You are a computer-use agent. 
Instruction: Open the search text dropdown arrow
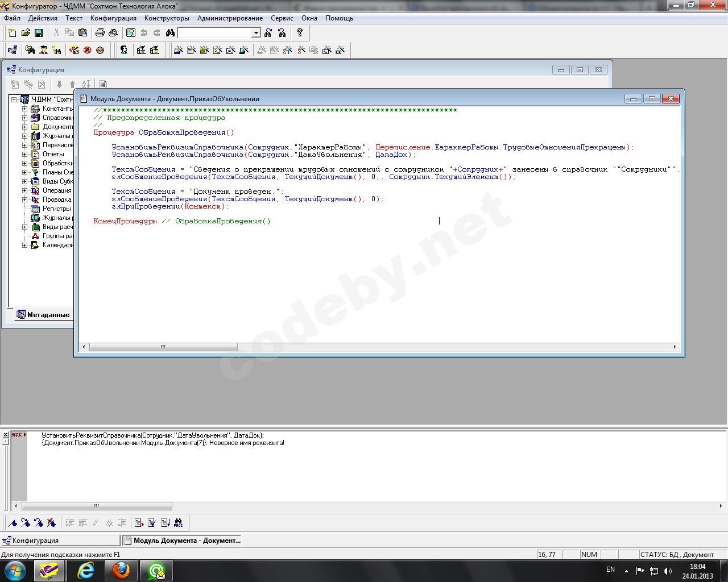coord(256,33)
